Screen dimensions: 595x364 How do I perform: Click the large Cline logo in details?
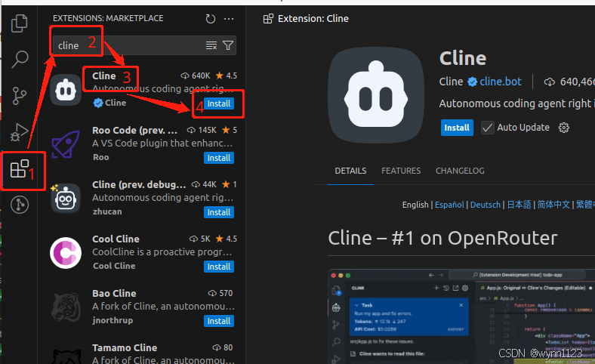(376, 95)
